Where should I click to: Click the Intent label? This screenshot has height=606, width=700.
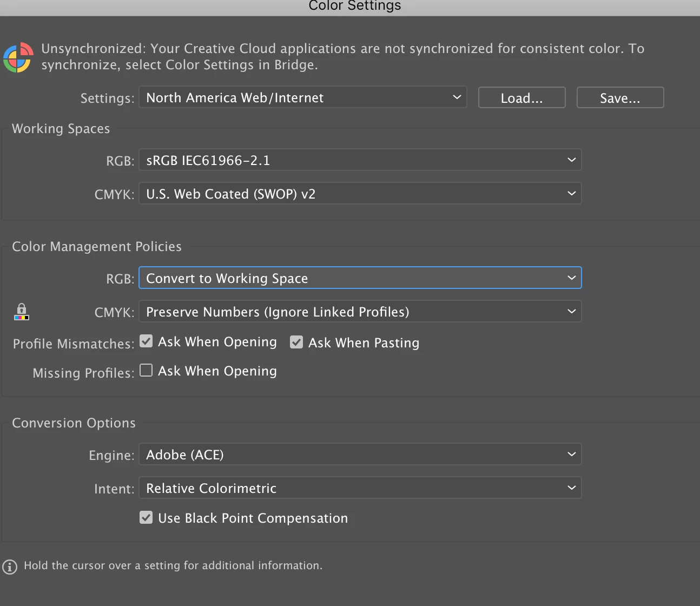[x=114, y=489]
